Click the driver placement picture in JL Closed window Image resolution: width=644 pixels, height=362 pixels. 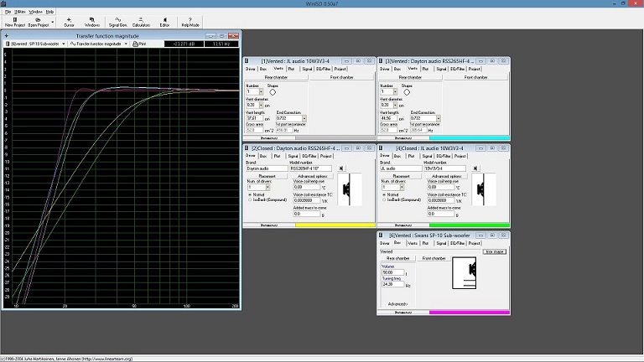[484, 189]
